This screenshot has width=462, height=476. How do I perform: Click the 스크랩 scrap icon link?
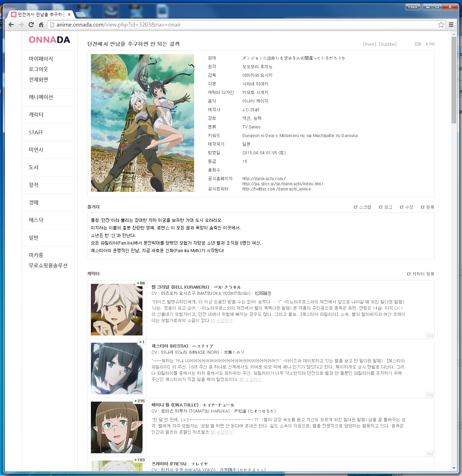click(363, 207)
